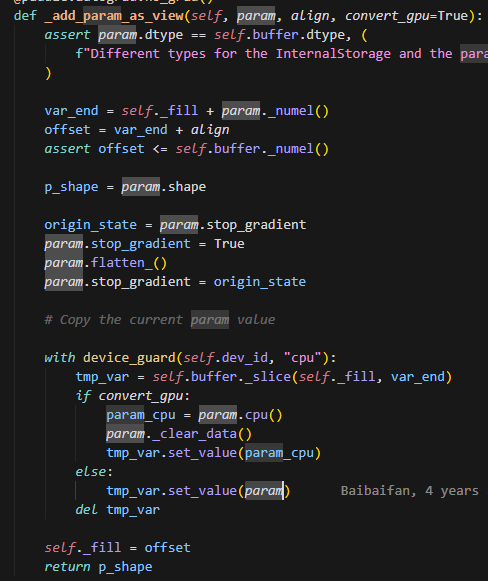Viewport: 488px width, 581px height.
Task: Click the lone closing parenthesis after the f-string
Action: [48, 73]
